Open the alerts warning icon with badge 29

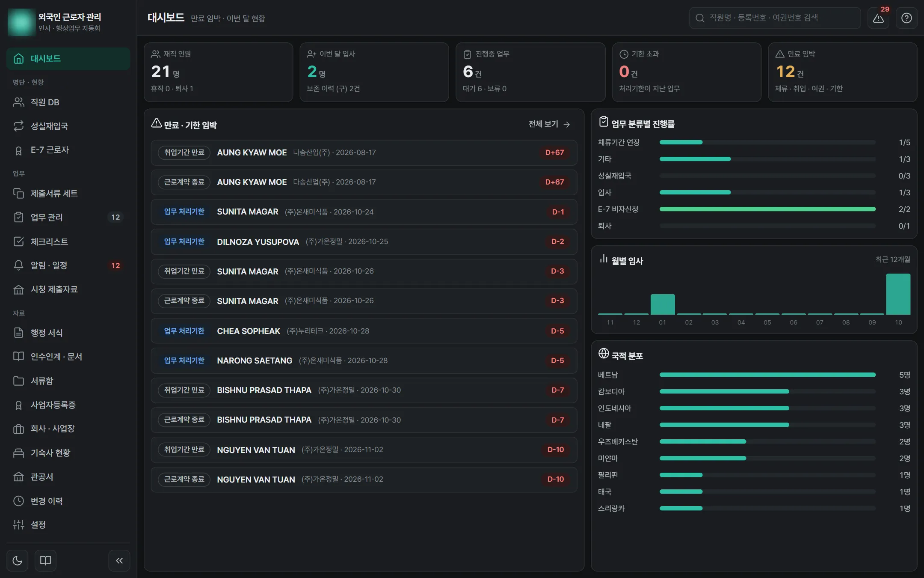coord(878,18)
